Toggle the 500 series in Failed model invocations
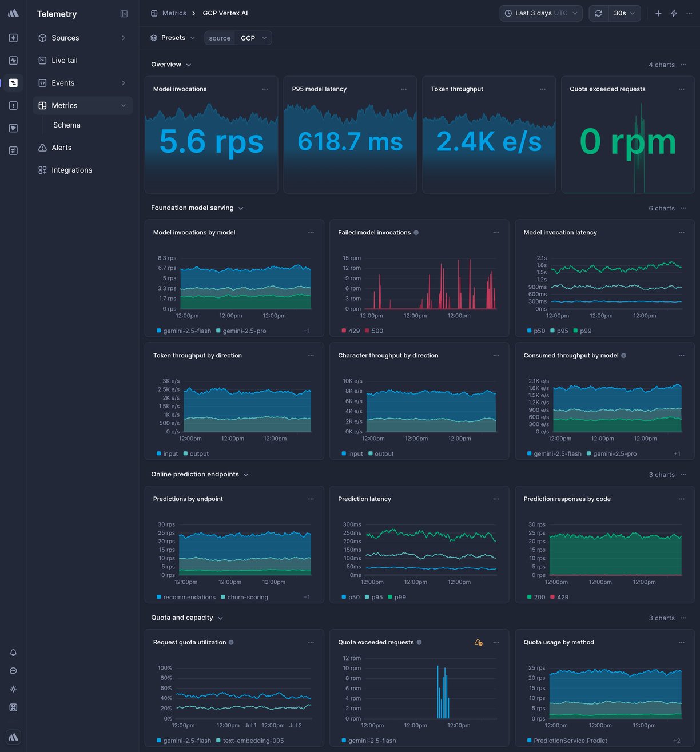 [x=374, y=331]
